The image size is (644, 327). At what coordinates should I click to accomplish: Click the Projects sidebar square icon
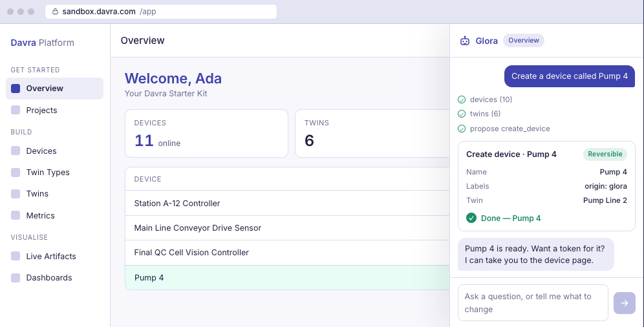tap(16, 110)
